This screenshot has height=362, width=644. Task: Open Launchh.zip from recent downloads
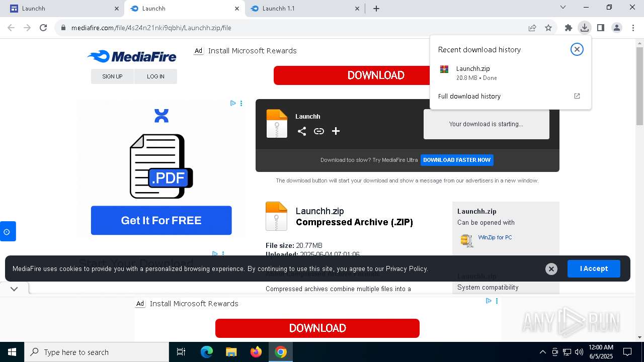point(510,73)
